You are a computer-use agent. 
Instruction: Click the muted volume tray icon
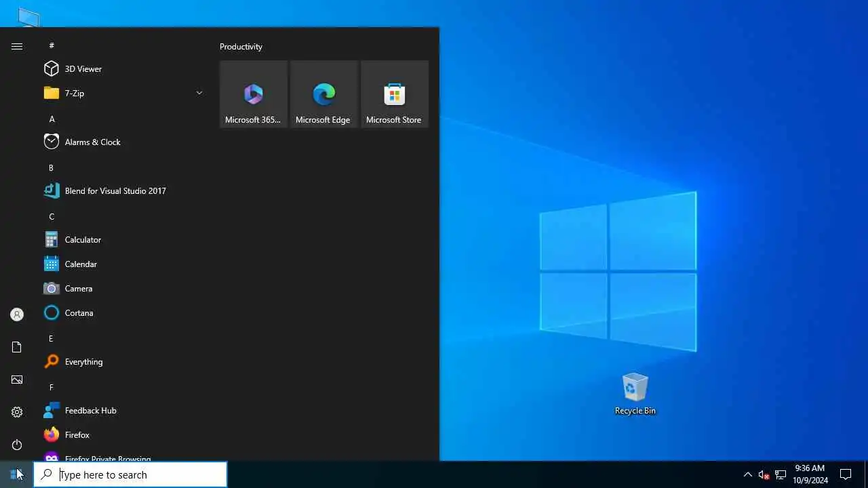point(764,474)
